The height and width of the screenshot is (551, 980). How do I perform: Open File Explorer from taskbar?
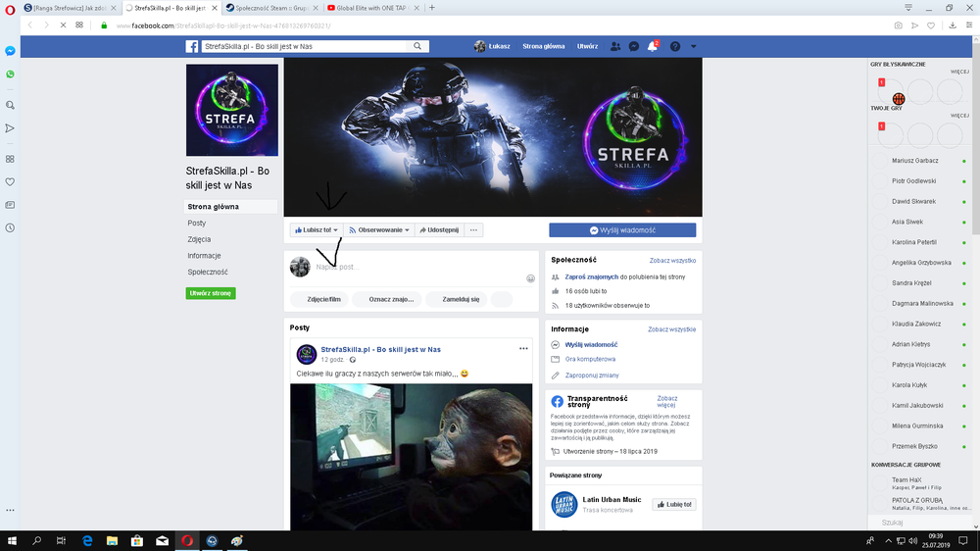point(112,541)
